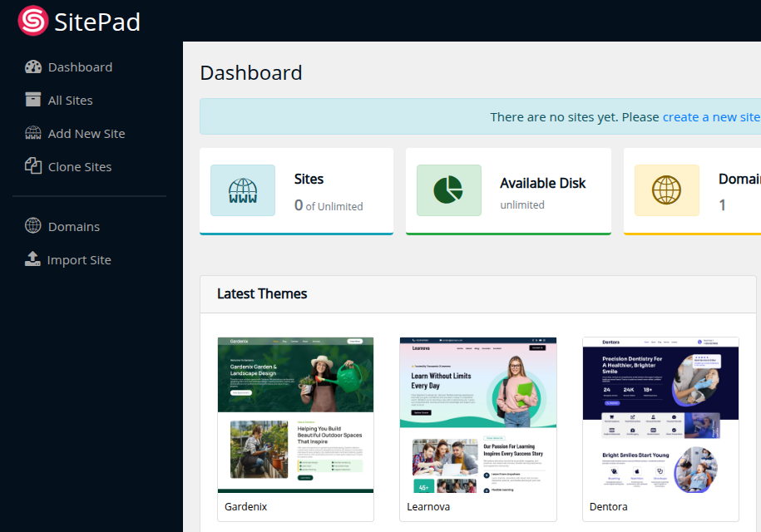Open Dashboard from the sidebar menu
Image resolution: width=761 pixels, height=532 pixels.
(80, 67)
